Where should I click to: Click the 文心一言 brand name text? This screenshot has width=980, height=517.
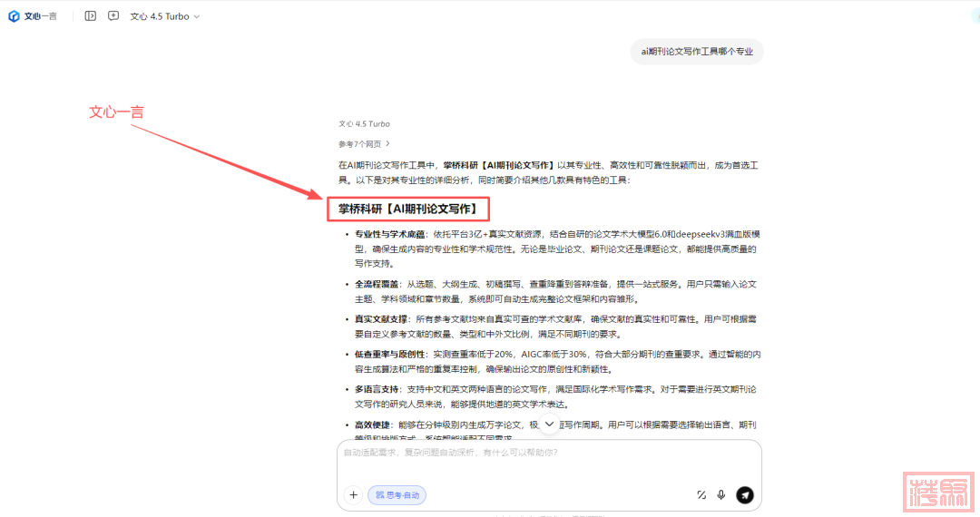(42, 16)
